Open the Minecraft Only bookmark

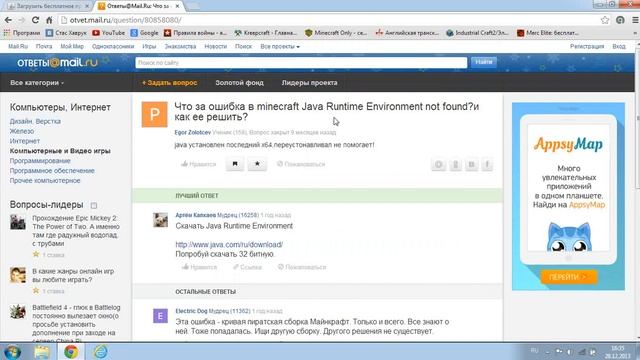[336, 33]
